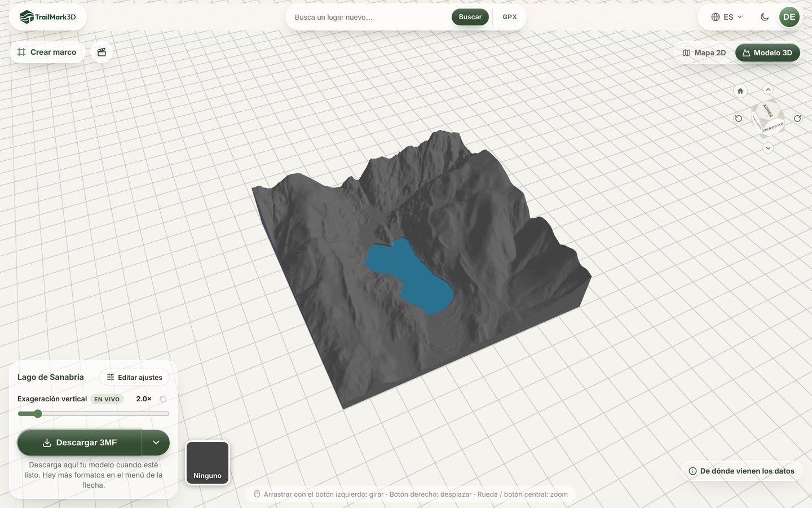Click the 2.0× exaggeration value
This screenshot has width=812, height=508.
point(144,398)
